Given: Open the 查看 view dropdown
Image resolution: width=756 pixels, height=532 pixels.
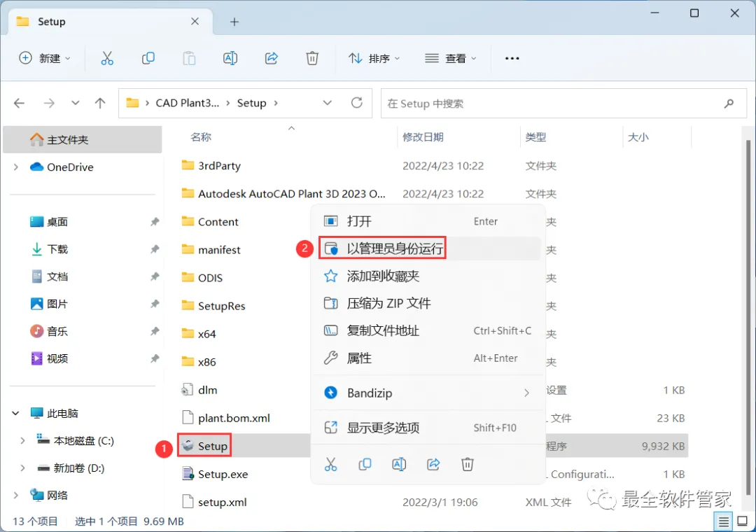Looking at the screenshot, I should click(451, 58).
